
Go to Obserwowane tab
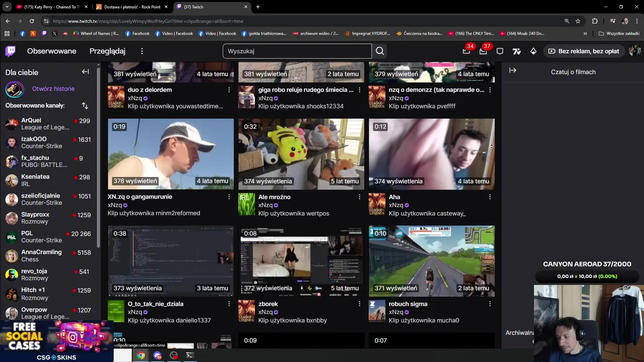coord(52,51)
